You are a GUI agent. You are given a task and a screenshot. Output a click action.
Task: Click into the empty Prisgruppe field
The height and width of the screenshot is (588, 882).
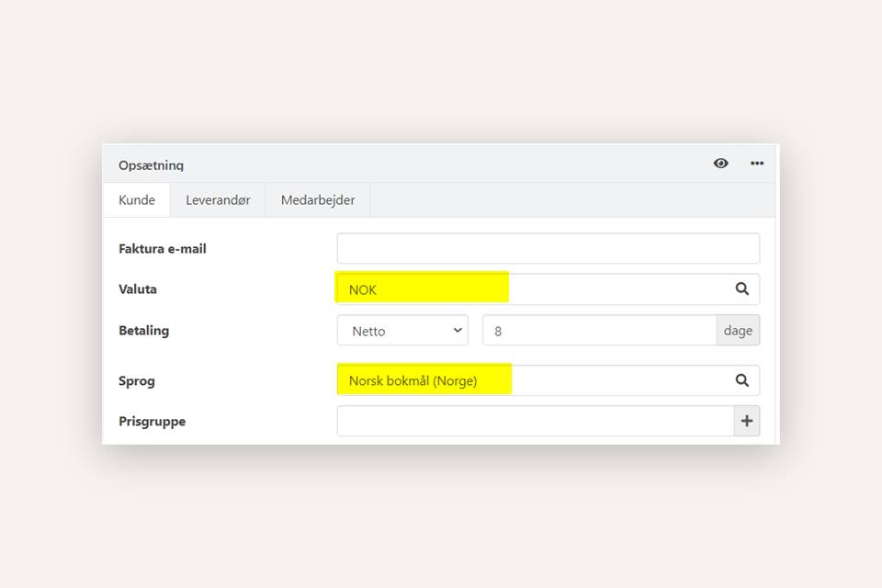[535, 422]
